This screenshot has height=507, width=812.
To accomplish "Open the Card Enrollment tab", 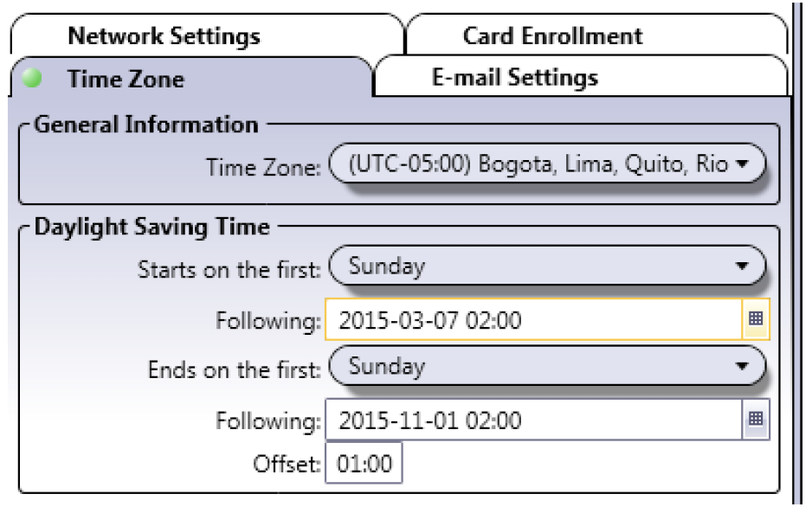I will click(597, 35).
